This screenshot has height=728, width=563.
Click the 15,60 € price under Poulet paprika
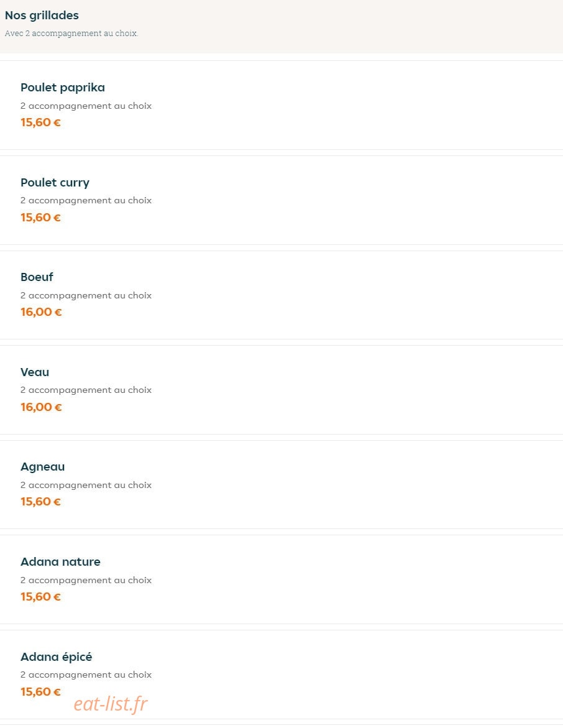pyautogui.click(x=40, y=122)
